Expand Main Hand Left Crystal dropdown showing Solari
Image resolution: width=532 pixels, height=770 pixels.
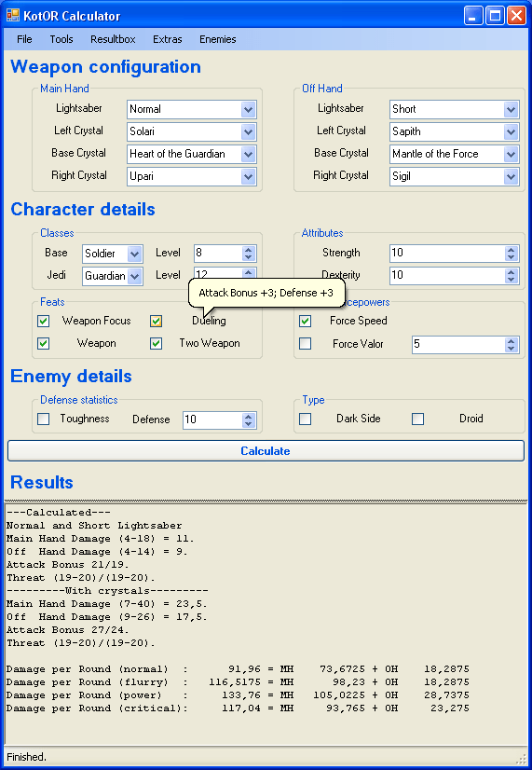point(249,131)
